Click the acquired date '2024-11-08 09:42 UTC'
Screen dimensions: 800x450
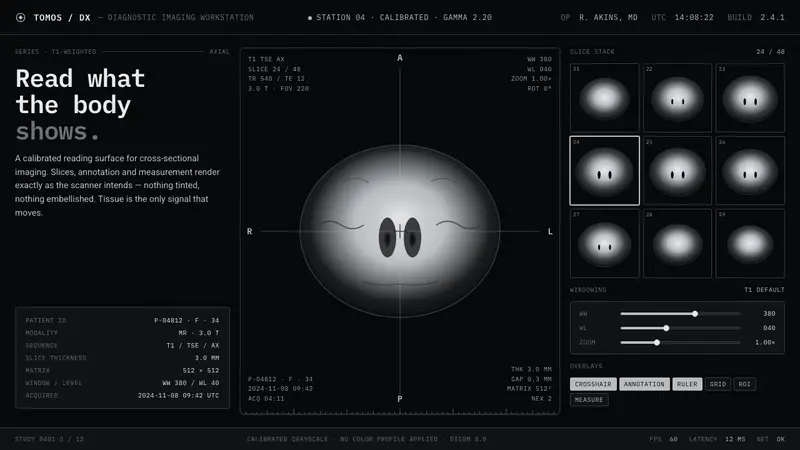click(179, 395)
